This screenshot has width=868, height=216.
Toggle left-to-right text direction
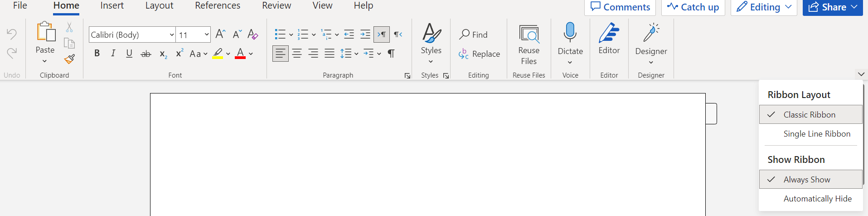click(382, 34)
